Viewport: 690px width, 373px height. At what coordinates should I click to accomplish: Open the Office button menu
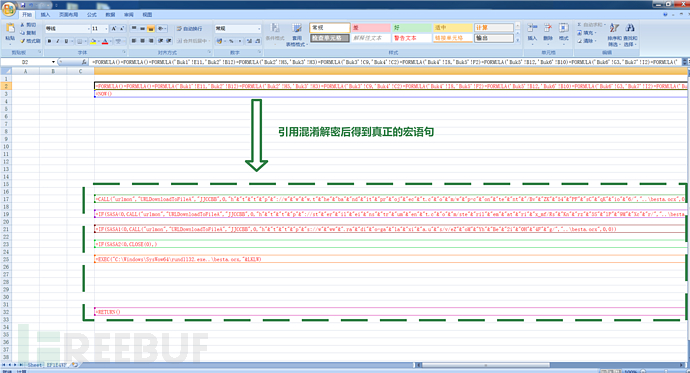click(x=8, y=8)
